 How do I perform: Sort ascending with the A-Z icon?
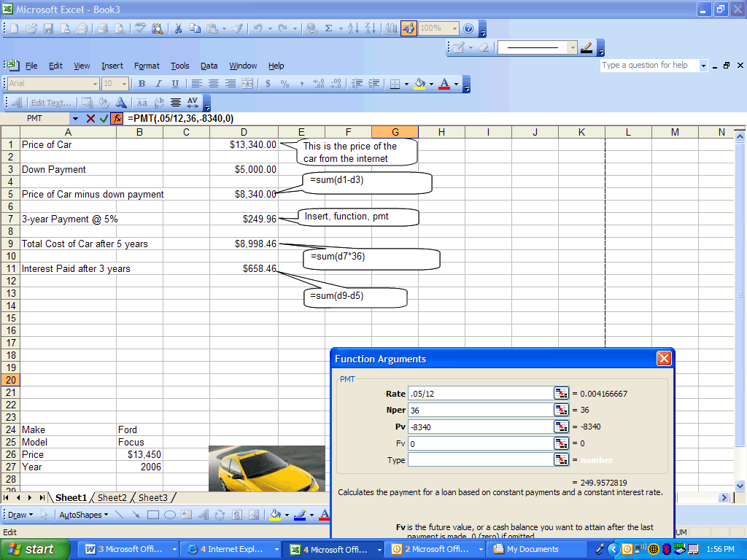click(x=353, y=28)
